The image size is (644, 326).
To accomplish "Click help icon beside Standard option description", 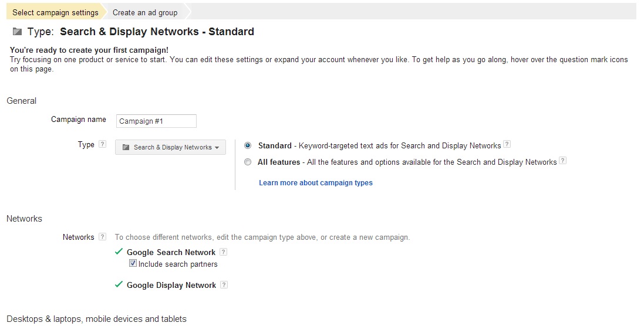I will tap(507, 145).
